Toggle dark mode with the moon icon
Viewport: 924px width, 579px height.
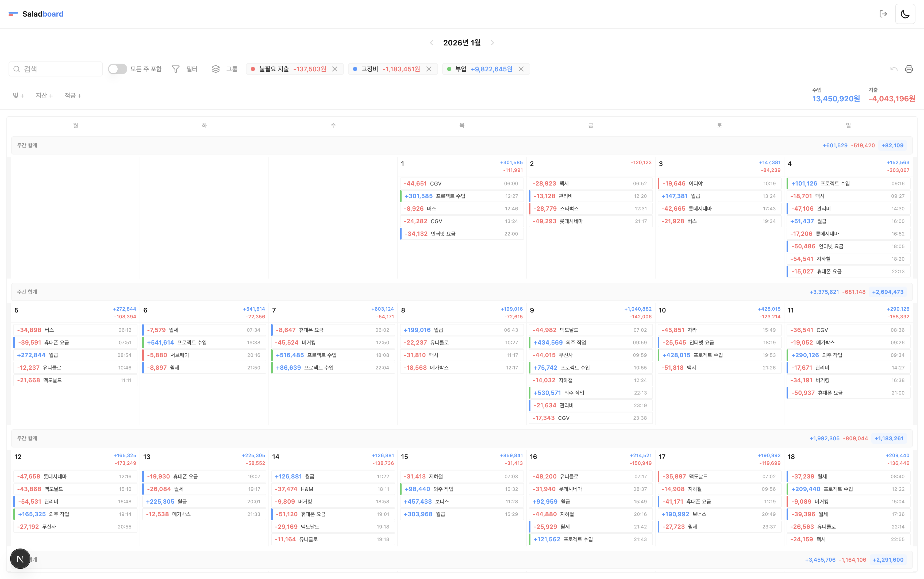pos(905,14)
